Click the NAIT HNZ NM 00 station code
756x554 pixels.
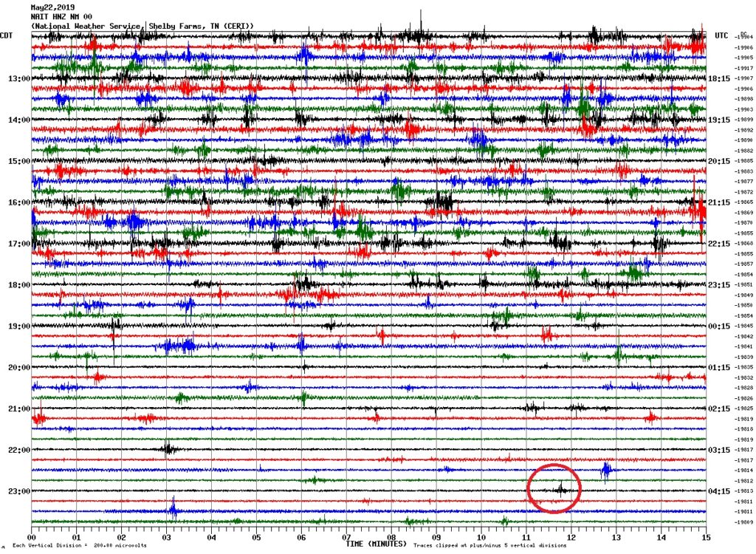[x=62, y=16]
